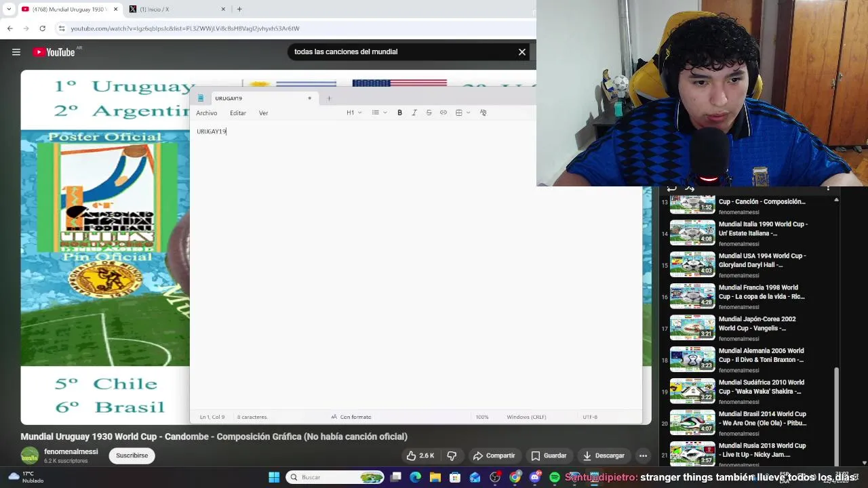868x488 pixels.
Task: Open the Ver menu in Notepad
Action: (263, 113)
